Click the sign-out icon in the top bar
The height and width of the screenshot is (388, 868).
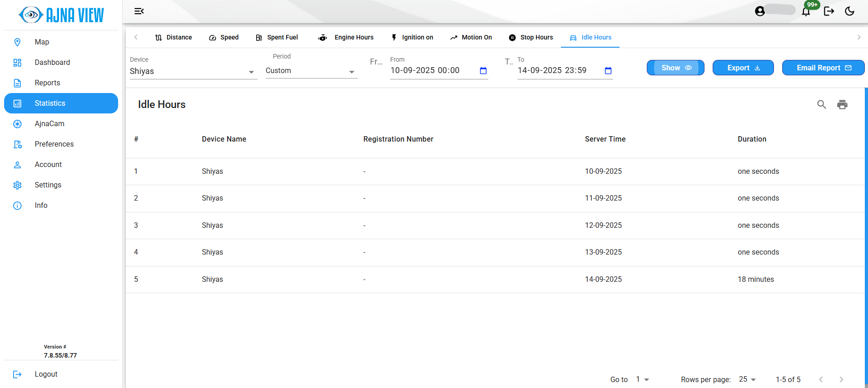[x=829, y=11]
